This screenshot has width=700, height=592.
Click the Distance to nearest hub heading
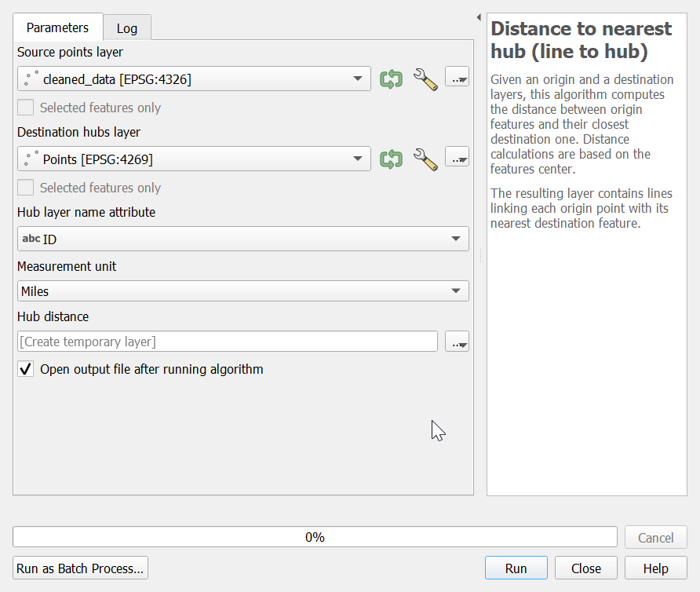(x=581, y=40)
